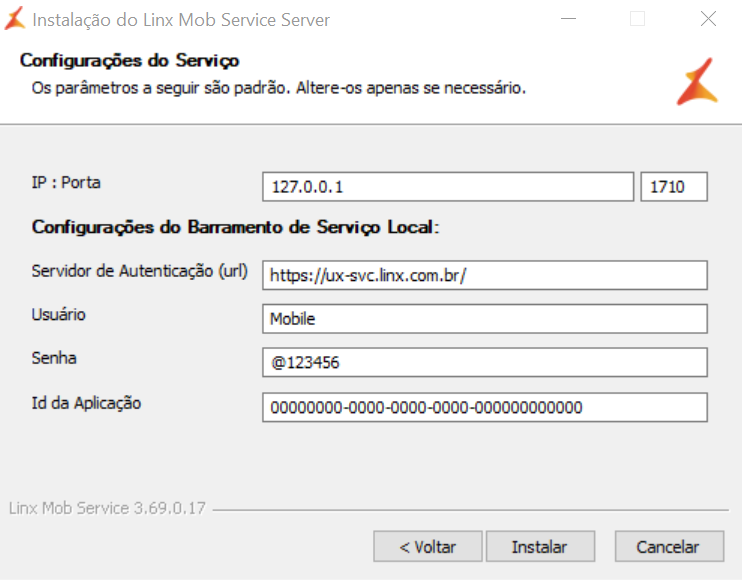Abort setup with the Cancelar button
This screenshot has width=742, height=580.
[x=669, y=546]
